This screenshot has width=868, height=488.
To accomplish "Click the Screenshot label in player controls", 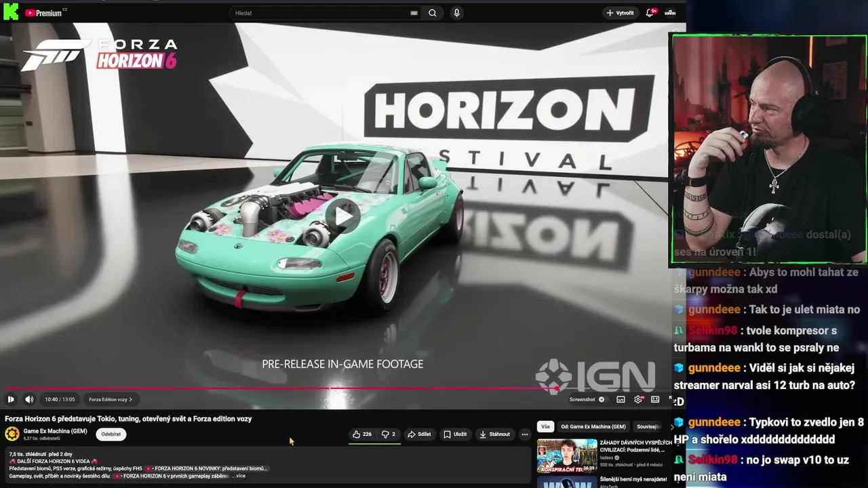I will click(x=582, y=399).
